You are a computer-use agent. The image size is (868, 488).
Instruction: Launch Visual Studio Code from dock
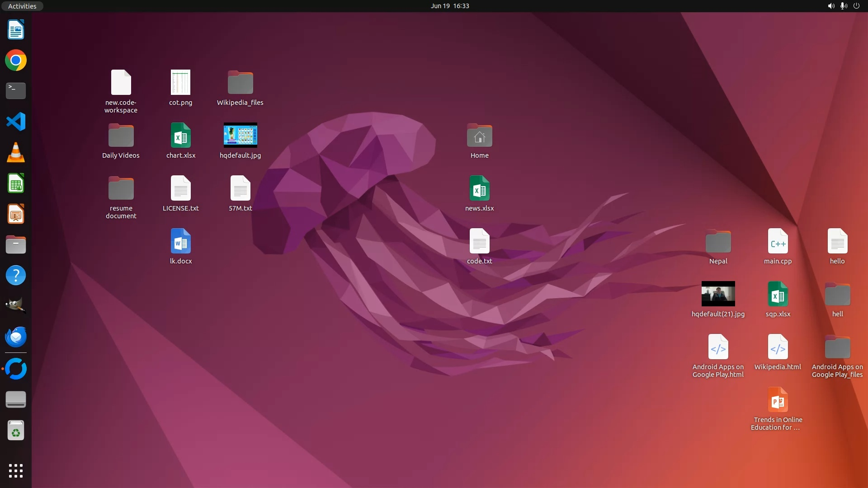(16, 122)
